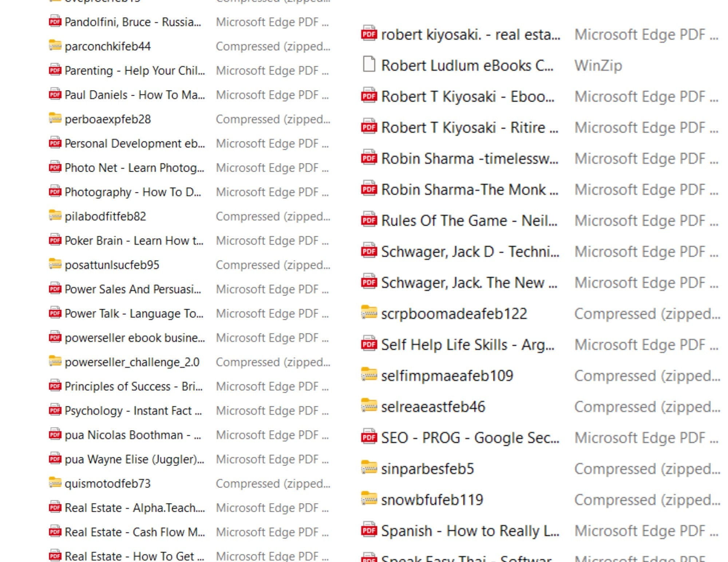
Task: Select Paul Daniels - How To Ma... file
Action: click(134, 95)
